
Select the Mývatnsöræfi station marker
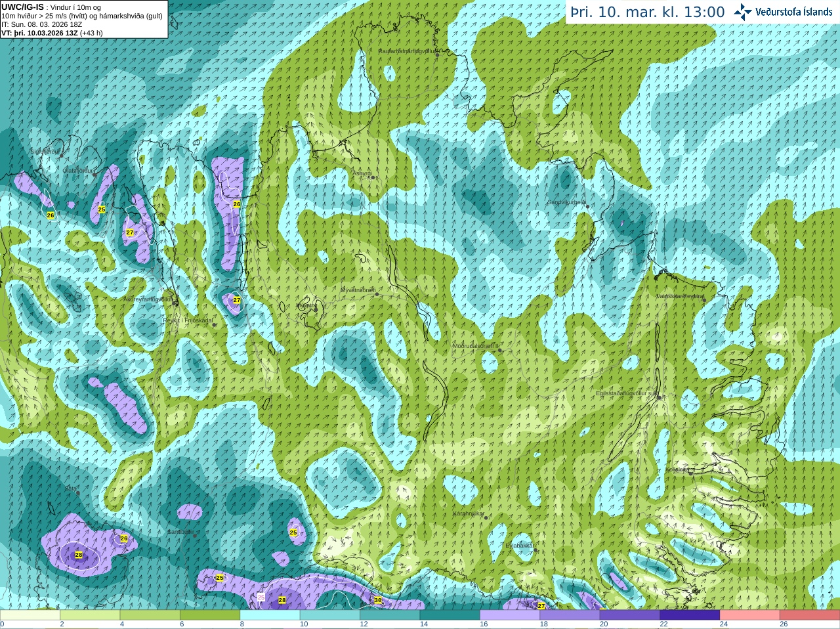click(377, 294)
